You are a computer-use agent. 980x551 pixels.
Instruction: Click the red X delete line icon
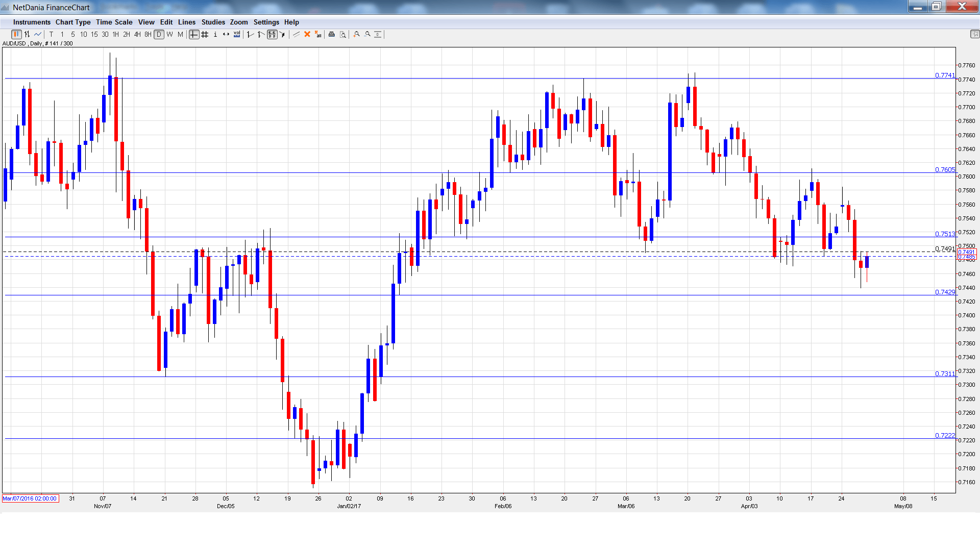tap(307, 34)
